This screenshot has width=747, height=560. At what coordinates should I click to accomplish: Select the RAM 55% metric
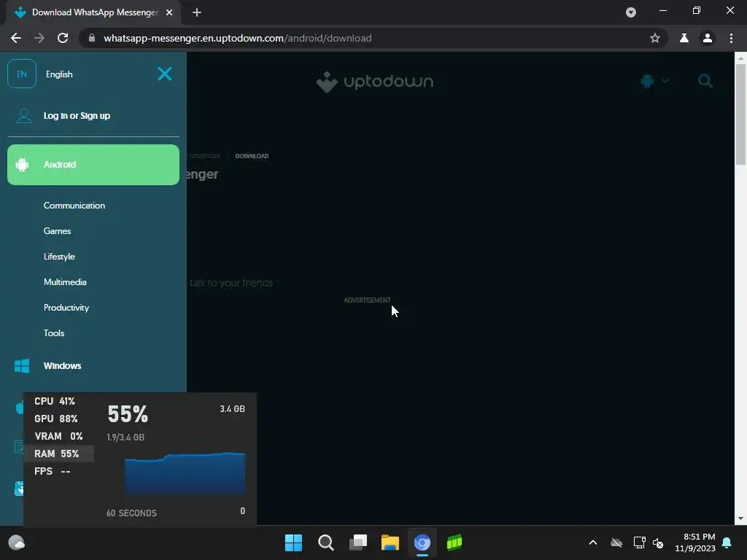(x=59, y=454)
